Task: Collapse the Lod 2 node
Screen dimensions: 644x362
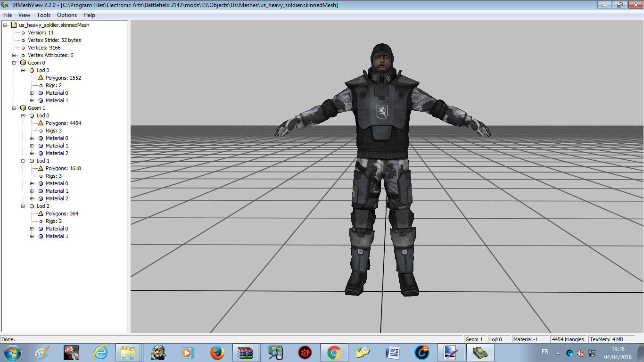Action: 23,206
